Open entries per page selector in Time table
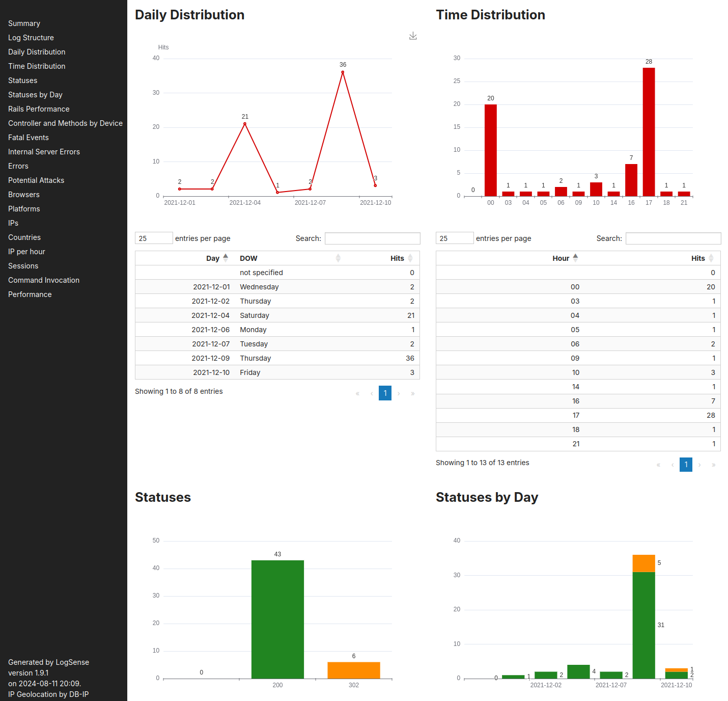Viewport: 728px width, 701px height. tap(455, 238)
